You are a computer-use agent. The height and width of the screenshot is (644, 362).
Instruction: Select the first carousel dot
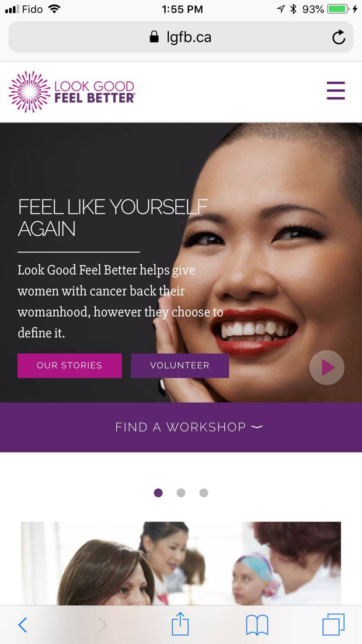coord(158,493)
